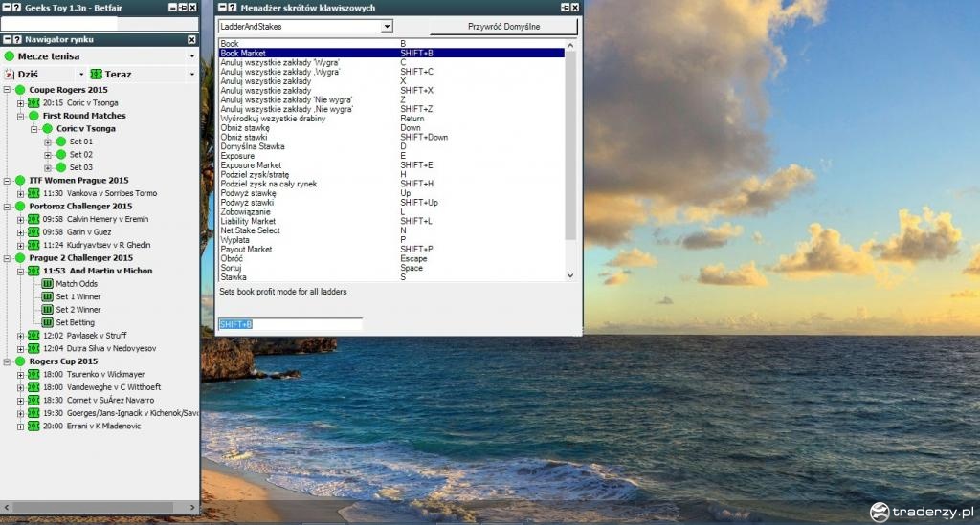Collapse the ITF Women Prague 2015 node
Viewport: 980px width, 525px height.
pos(8,181)
